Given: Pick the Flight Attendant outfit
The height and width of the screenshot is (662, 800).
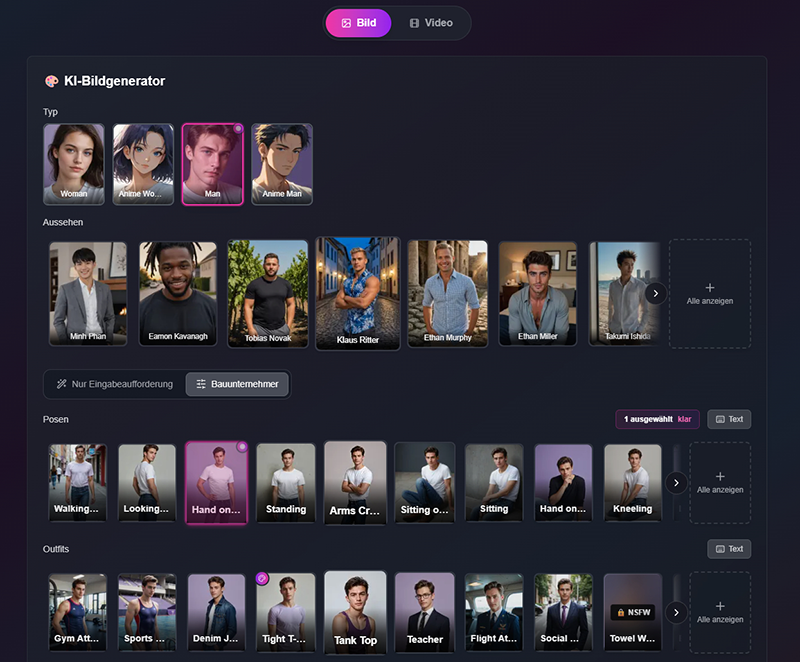Looking at the screenshot, I should point(494,612).
